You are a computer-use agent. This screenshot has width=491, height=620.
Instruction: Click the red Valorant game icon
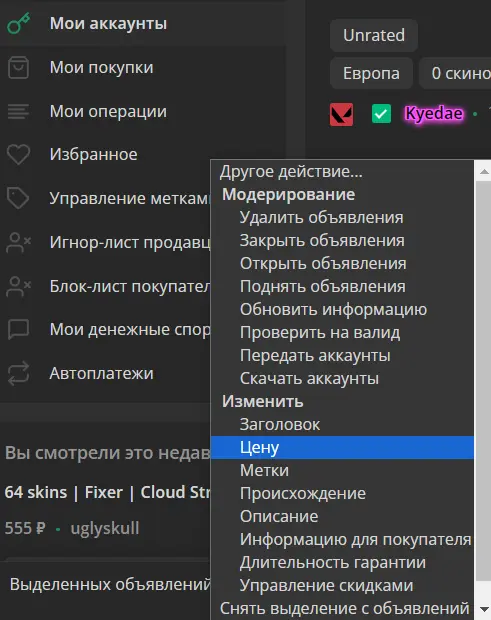(342, 114)
